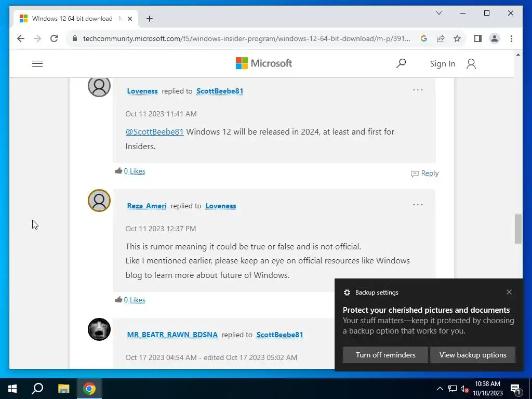
Task: Open Loveness's profile avatar
Action: coord(99,87)
